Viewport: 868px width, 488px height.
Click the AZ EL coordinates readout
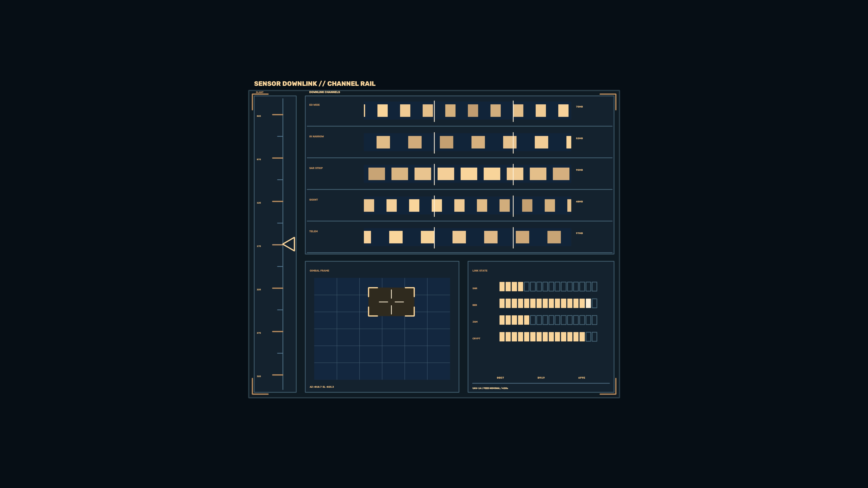tap(322, 387)
